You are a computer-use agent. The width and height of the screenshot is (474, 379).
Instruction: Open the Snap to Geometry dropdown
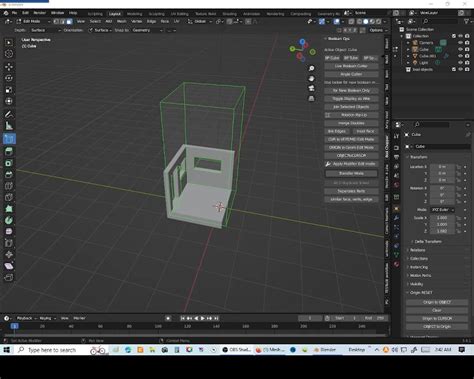click(x=147, y=30)
